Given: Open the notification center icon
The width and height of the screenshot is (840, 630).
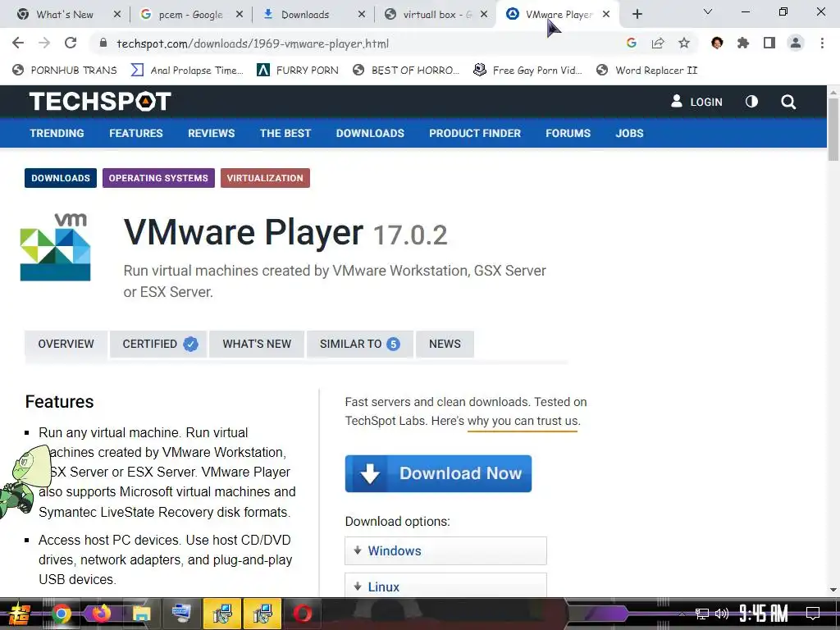Looking at the screenshot, I should pos(813,613).
